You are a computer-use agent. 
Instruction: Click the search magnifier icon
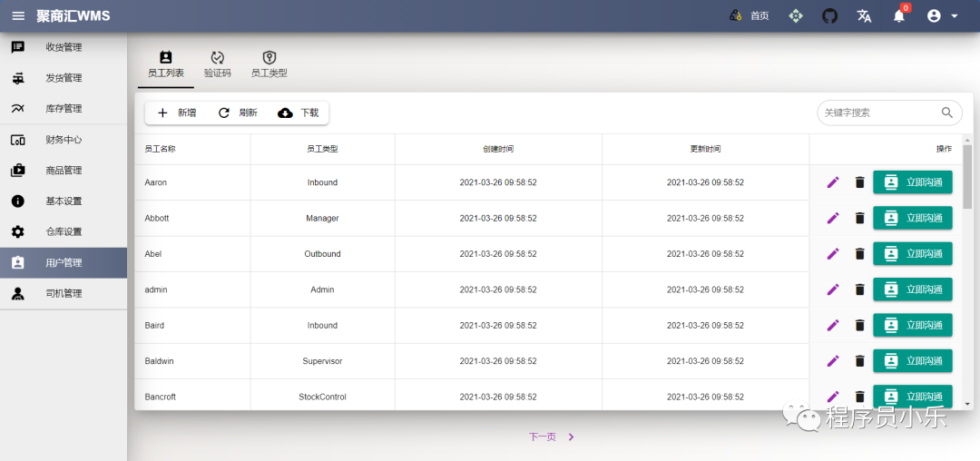click(x=947, y=113)
